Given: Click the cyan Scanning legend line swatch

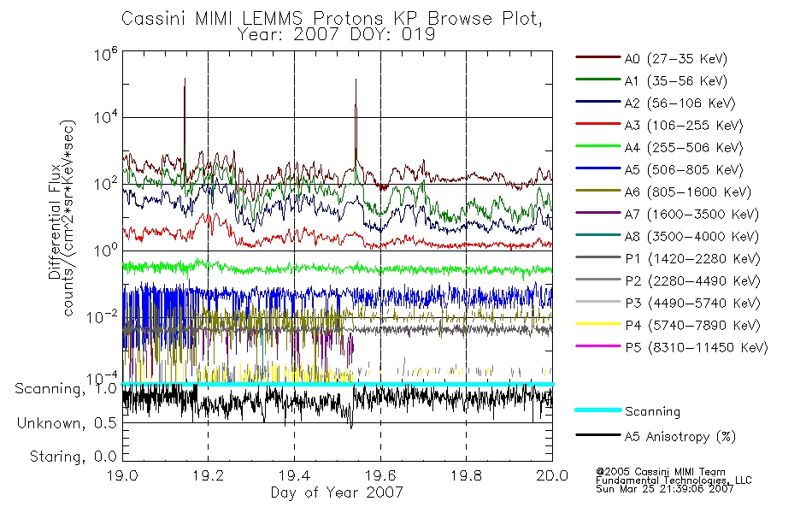Looking at the screenshot, I should tap(597, 410).
